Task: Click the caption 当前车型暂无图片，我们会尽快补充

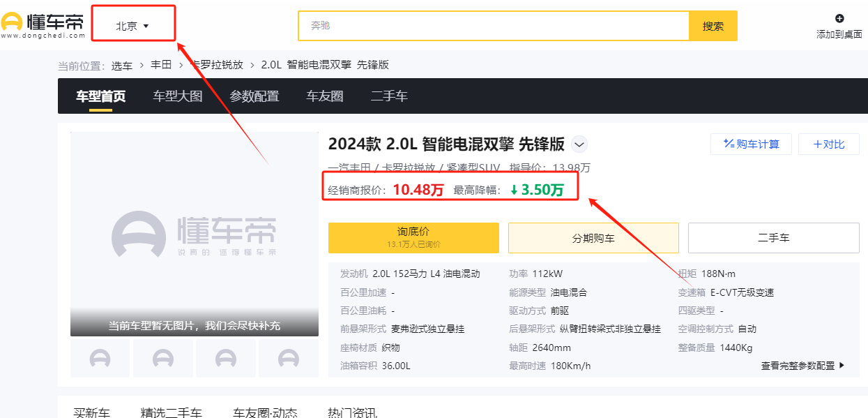Action: coord(195,326)
